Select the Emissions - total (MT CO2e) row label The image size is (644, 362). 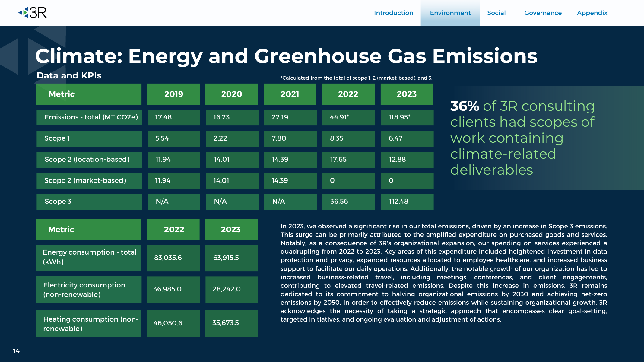point(89,117)
